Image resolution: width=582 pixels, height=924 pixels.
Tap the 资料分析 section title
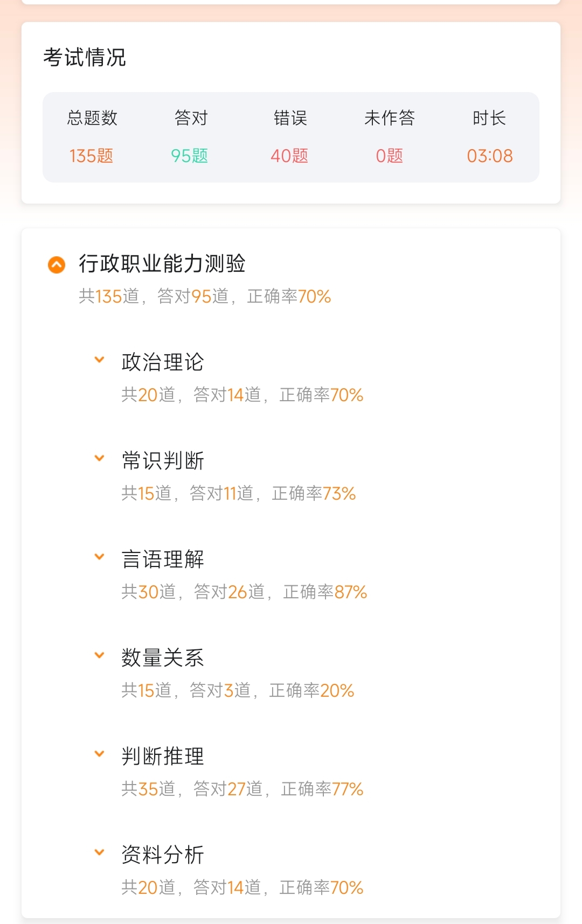[x=163, y=855]
